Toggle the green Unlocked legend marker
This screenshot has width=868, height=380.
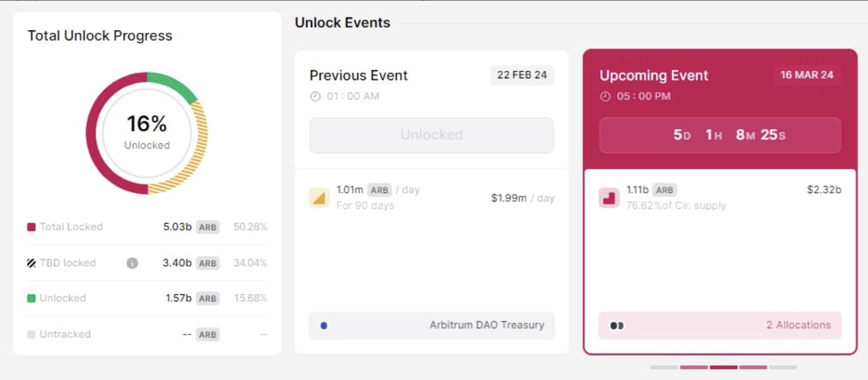click(x=32, y=298)
